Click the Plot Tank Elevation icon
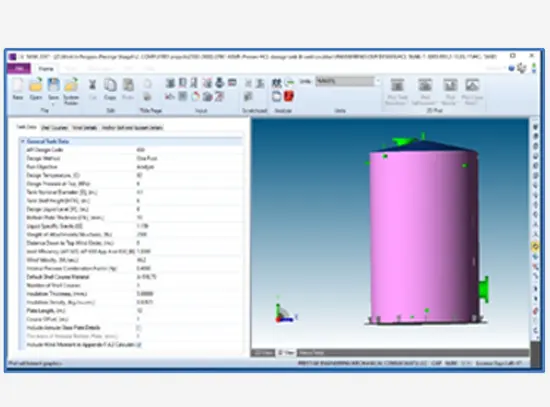 397,85
